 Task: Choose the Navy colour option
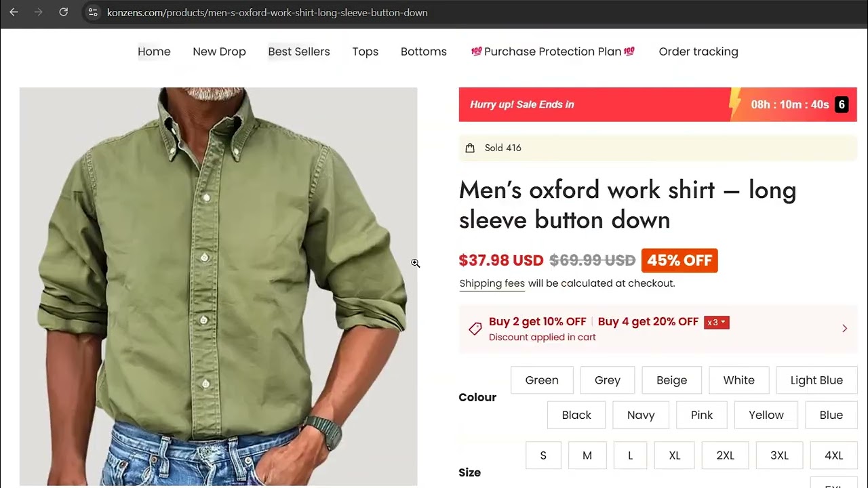[x=641, y=415]
